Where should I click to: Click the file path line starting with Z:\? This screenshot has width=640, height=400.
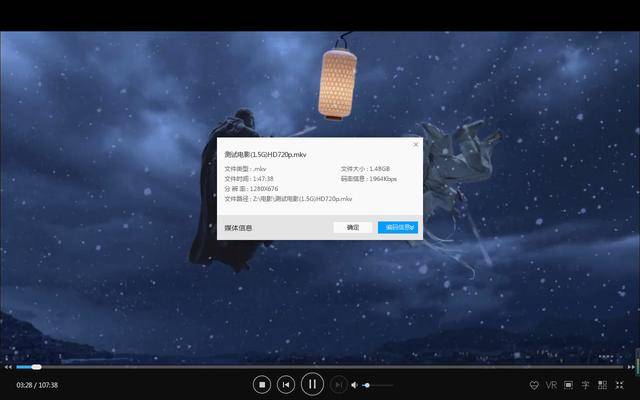288,199
